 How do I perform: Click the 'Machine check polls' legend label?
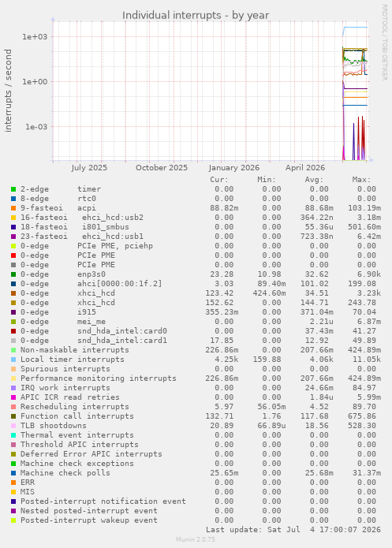[65, 473]
